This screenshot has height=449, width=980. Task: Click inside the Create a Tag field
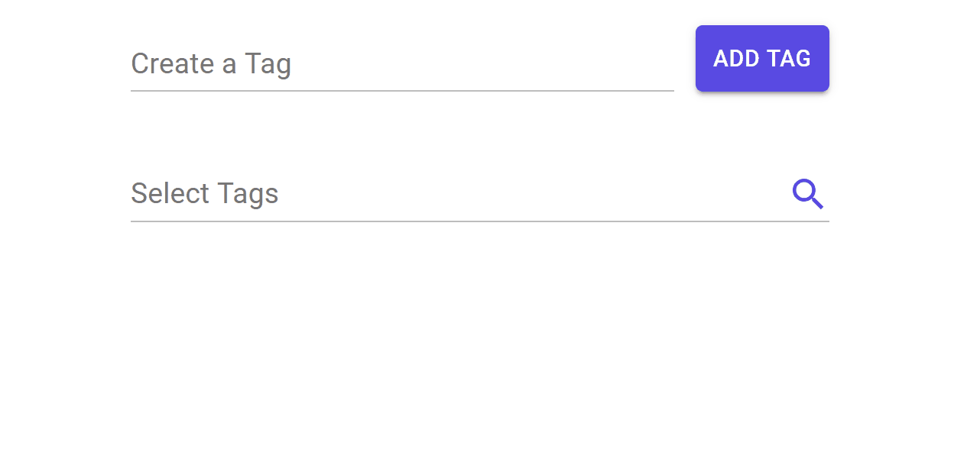344,65
